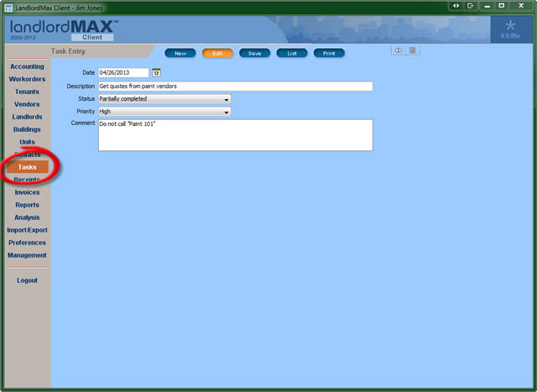537x392 pixels.
Task: Open the Priority dropdown
Action: click(164, 112)
